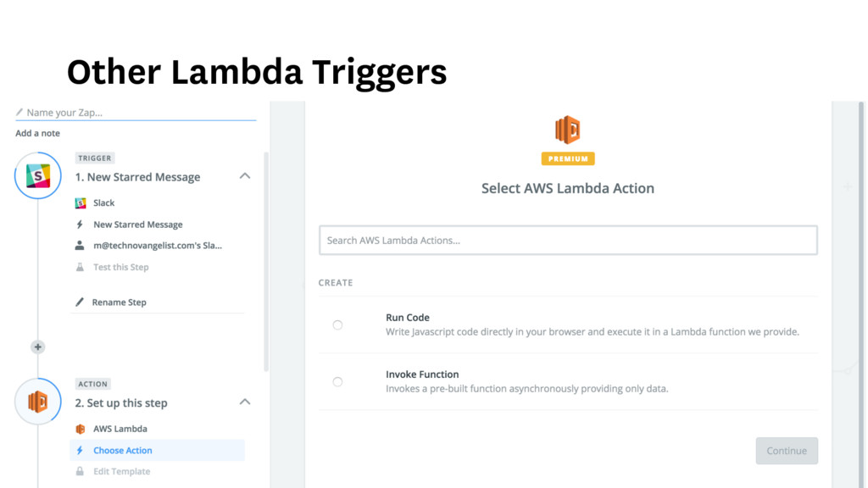Click the lock icon beside Edit Template
The image size is (868, 488).
(80, 471)
